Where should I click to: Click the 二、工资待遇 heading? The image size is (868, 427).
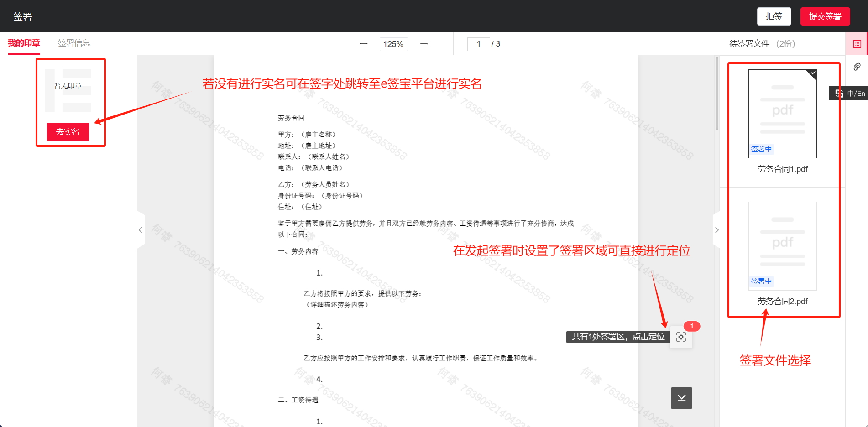pos(298,400)
